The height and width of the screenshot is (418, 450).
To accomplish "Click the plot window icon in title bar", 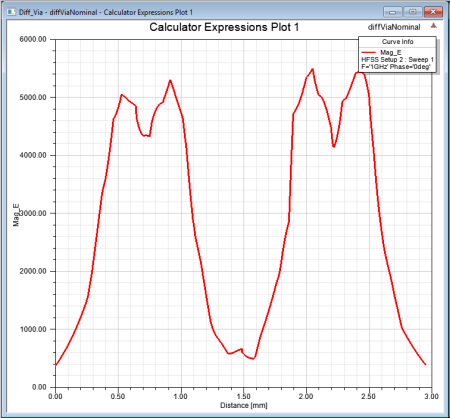I will pos(11,12).
